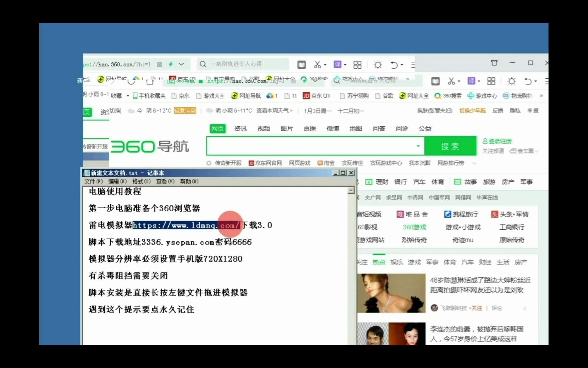Select the 财经 news tab
588x368 pixels.
(x=485, y=262)
